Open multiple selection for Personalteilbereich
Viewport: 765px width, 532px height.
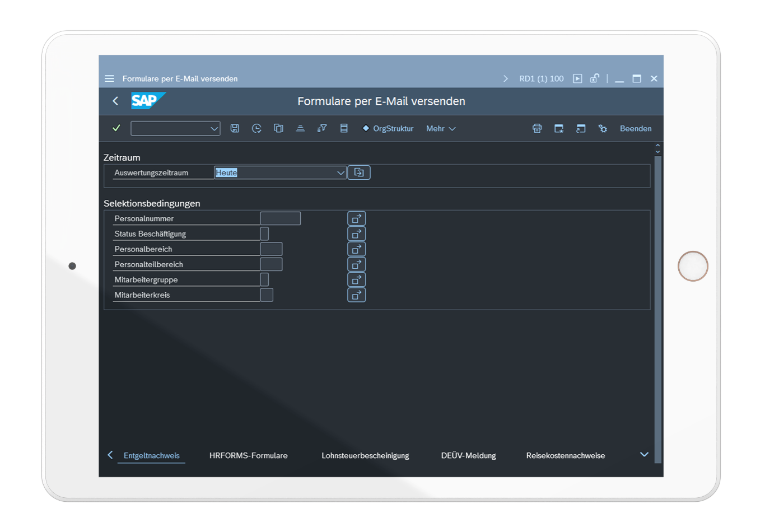tap(357, 264)
